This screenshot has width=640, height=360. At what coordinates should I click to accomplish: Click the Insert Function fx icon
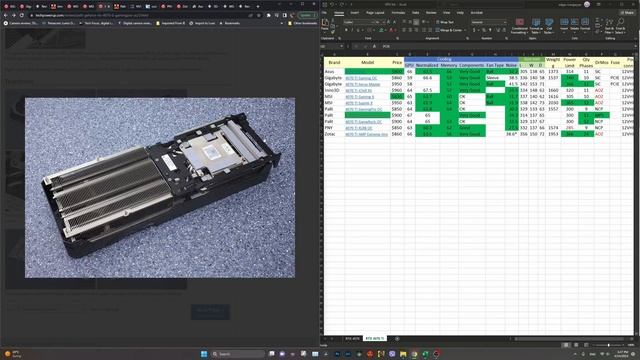[x=374, y=47]
